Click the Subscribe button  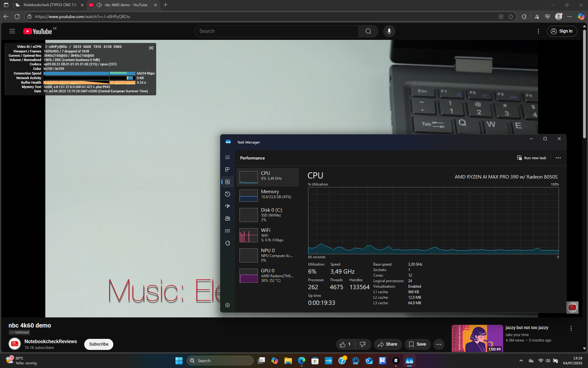click(x=99, y=344)
